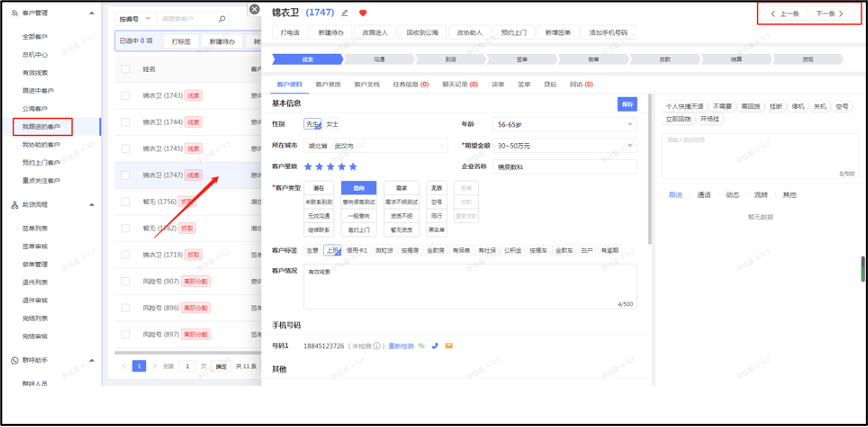
Task: Collapse the 群呼助手 sidebar section arrow
Action: (x=91, y=360)
